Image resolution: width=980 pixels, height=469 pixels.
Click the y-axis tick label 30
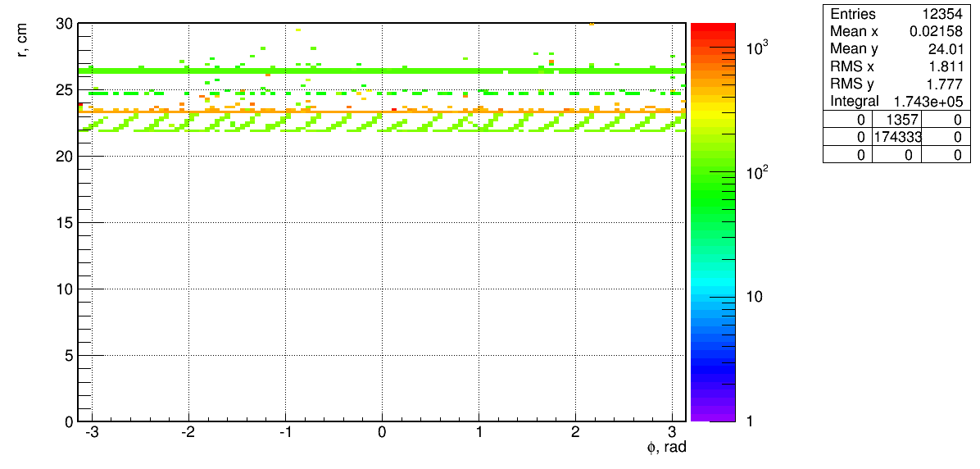point(66,24)
